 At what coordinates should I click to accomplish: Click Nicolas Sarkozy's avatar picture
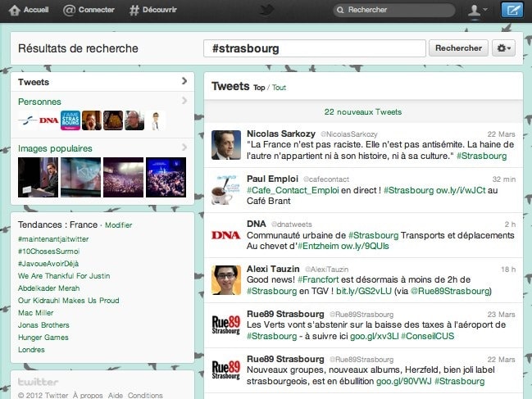[x=226, y=144]
